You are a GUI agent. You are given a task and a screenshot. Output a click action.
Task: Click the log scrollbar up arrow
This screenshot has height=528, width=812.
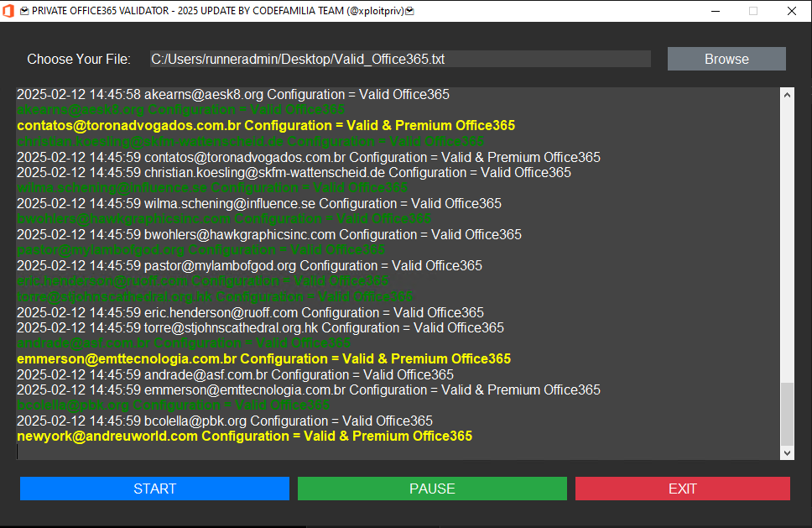[787, 95]
